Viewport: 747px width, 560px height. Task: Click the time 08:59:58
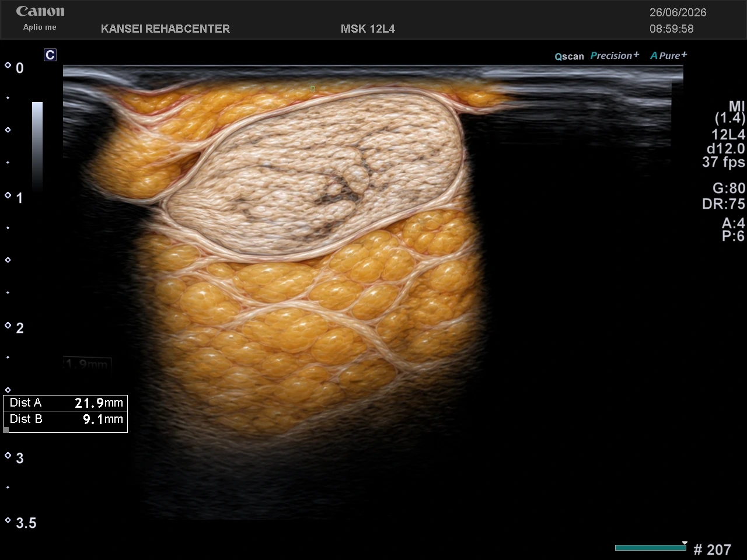tap(672, 29)
